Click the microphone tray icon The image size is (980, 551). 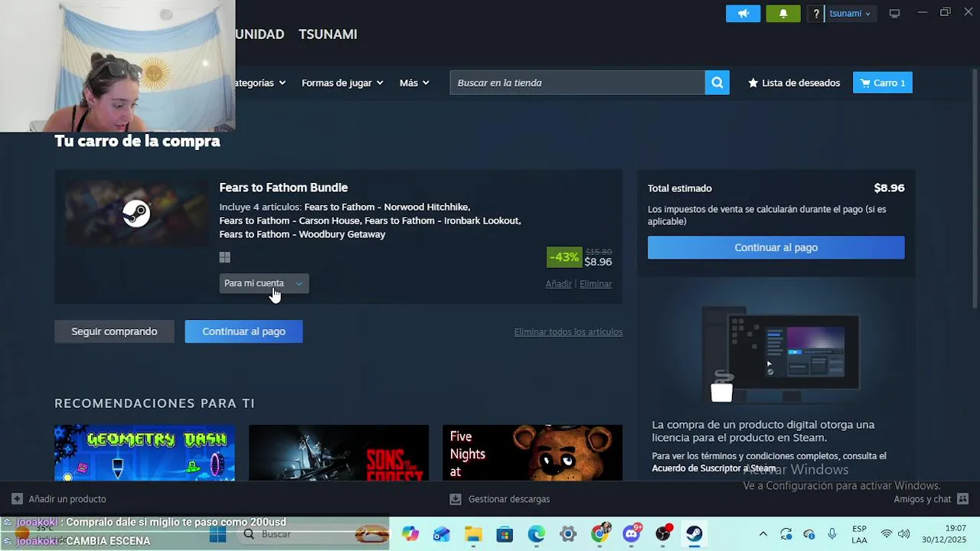click(x=832, y=534)
